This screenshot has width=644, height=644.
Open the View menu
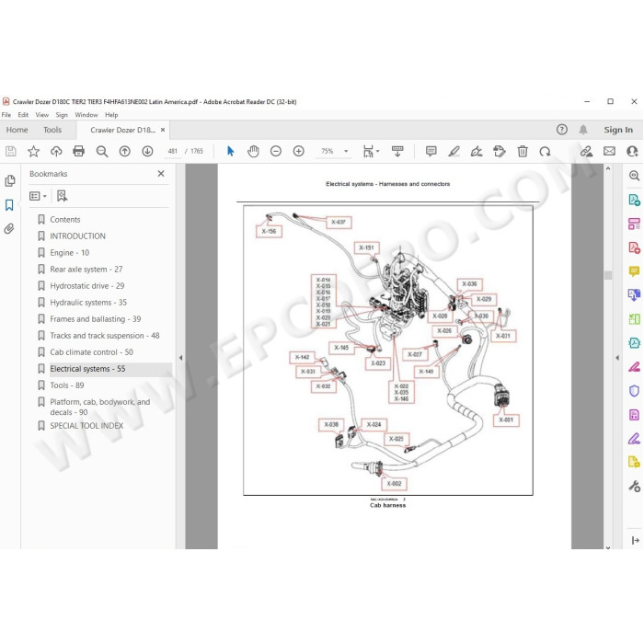(x=42, y=115)
